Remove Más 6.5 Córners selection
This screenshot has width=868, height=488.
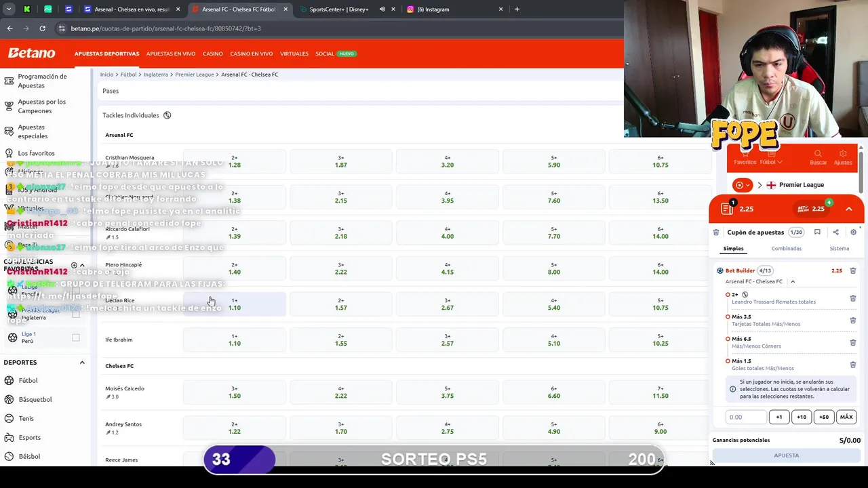[853, 342]
